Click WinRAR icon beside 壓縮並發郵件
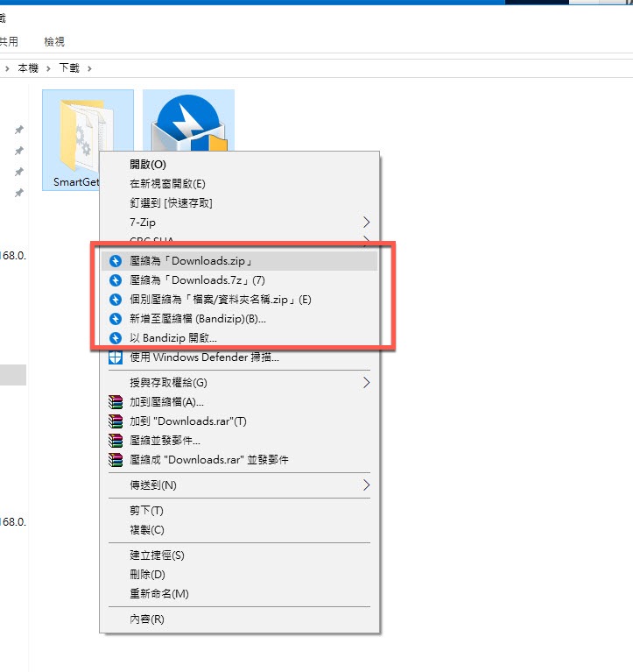The width and height of the screenshot is (633, 672). 116,441
